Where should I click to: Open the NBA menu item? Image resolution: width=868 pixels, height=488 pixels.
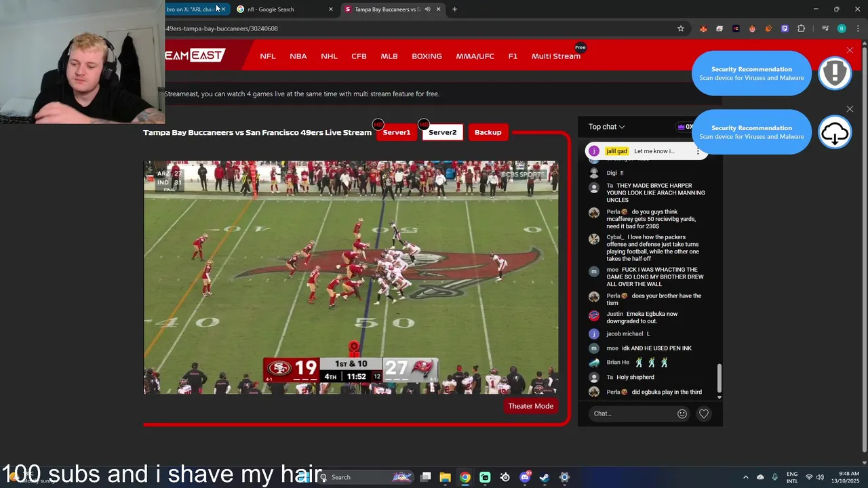tap(298, 56)
